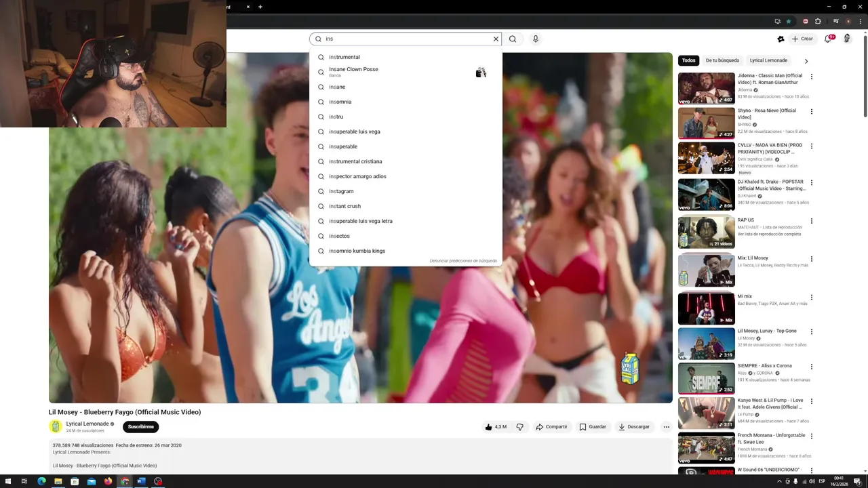Image resolution: width=868 pixels, height=488 pixels.
Task: Open the Windows Start menu
Action: [7, 481]
